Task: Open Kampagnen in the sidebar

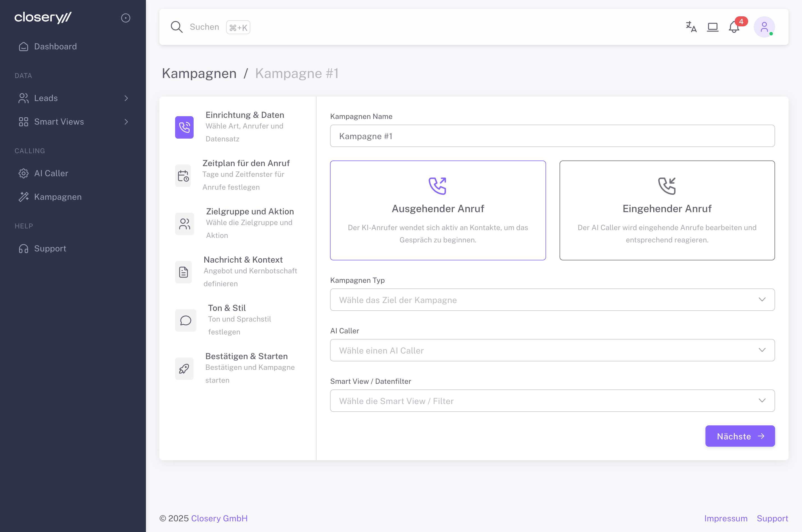Action: point(58,197)
